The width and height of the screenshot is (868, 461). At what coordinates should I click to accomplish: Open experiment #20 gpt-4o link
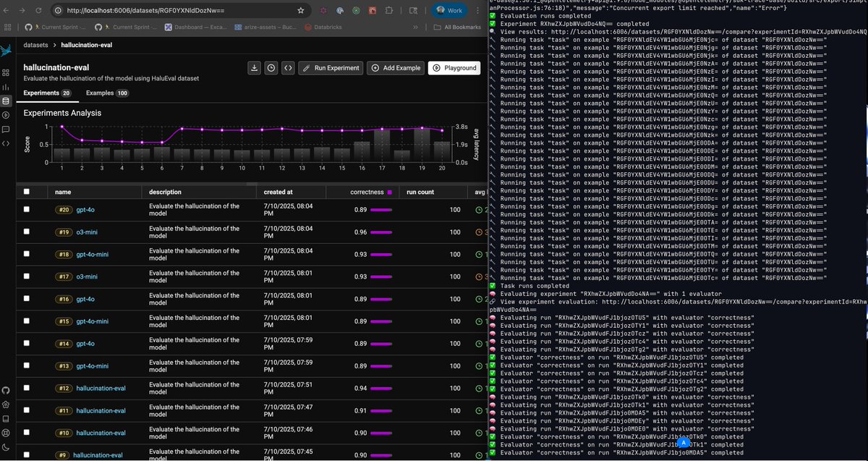[85, 210]
